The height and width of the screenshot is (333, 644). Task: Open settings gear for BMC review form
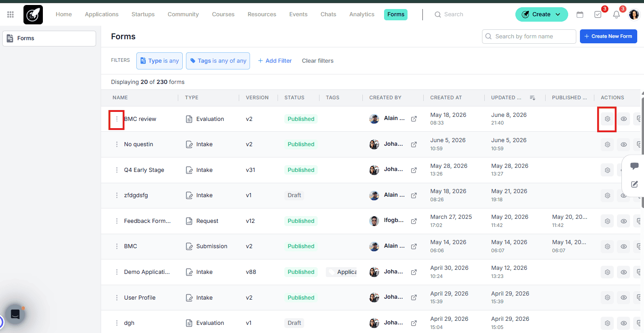coord(607,119)
